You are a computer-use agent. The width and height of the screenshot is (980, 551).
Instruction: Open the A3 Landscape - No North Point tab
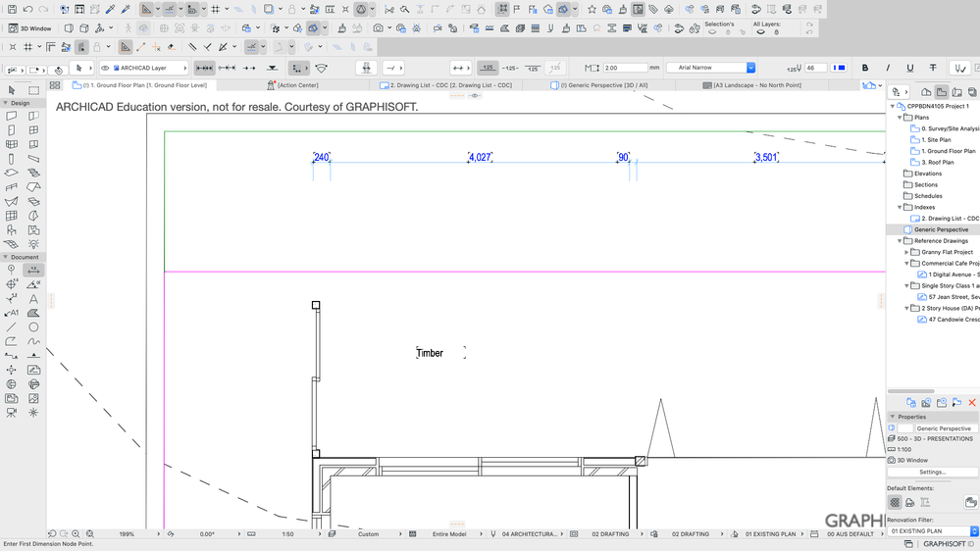click(x=759, y=85)
